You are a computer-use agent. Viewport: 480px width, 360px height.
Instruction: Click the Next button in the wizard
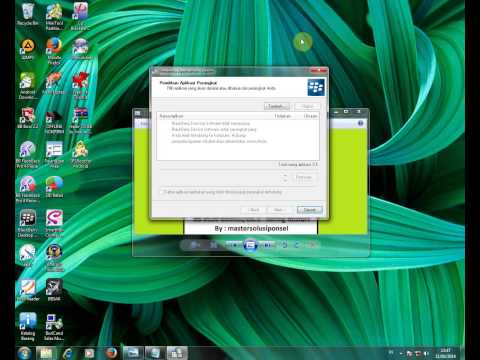279,210
